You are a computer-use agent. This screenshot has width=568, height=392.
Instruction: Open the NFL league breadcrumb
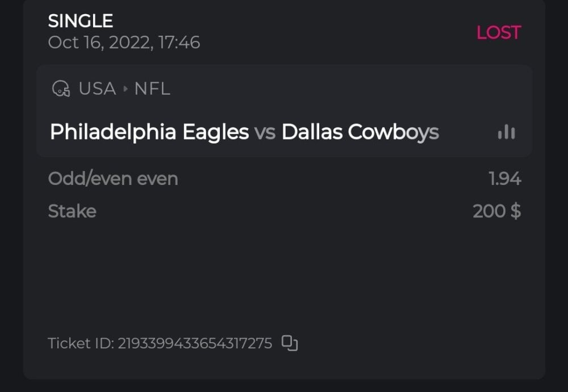(x=152, y=89)
